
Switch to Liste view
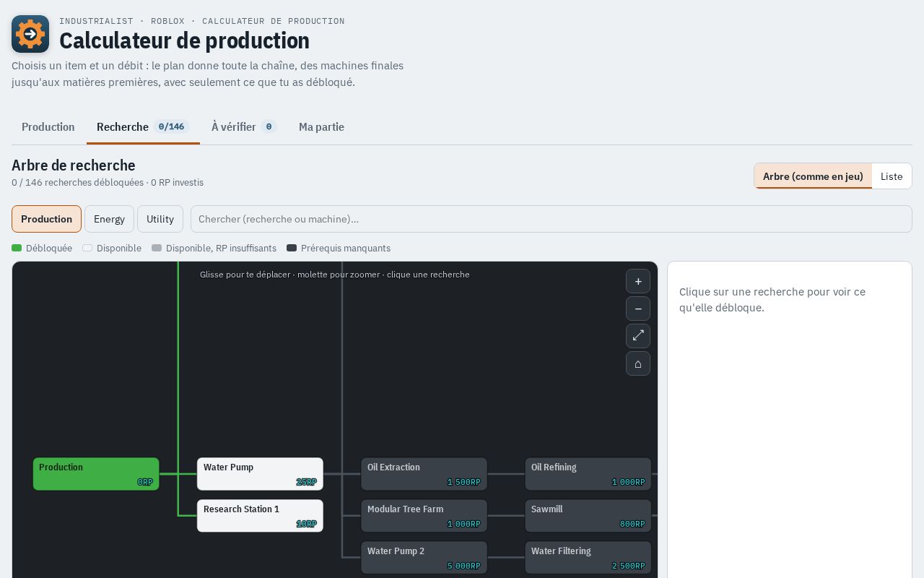tap(892, 176)
